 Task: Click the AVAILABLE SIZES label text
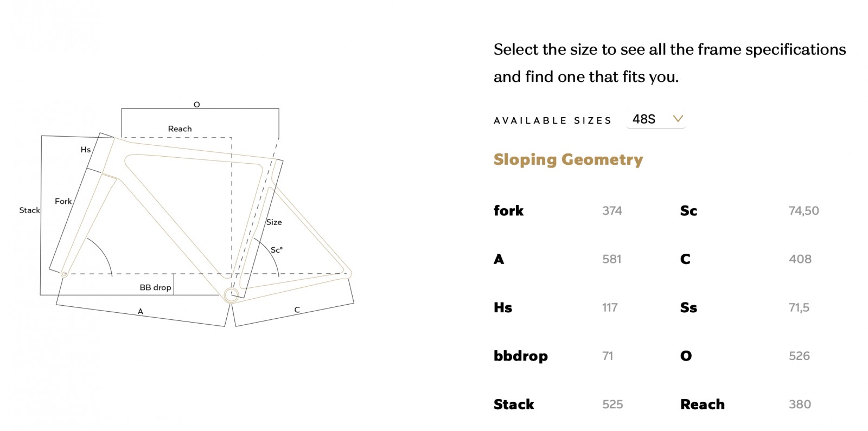(x=552, y=120)
